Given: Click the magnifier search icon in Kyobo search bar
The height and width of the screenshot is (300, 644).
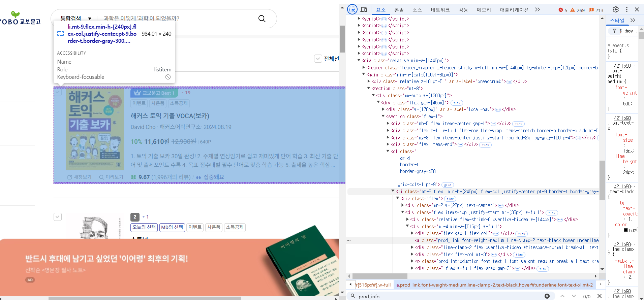Looking at the screenshot, I should point(262,19).
